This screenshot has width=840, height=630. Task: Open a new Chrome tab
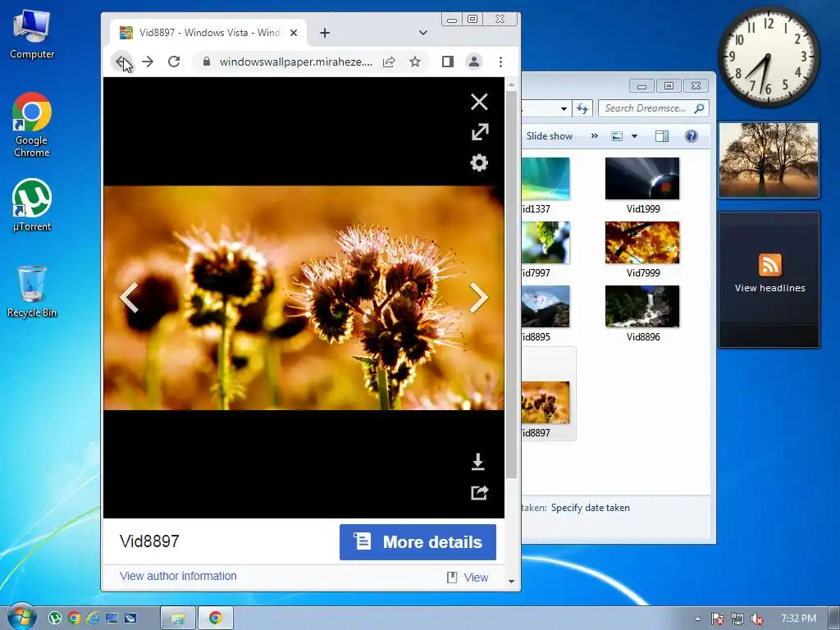(x=325, y=33)
